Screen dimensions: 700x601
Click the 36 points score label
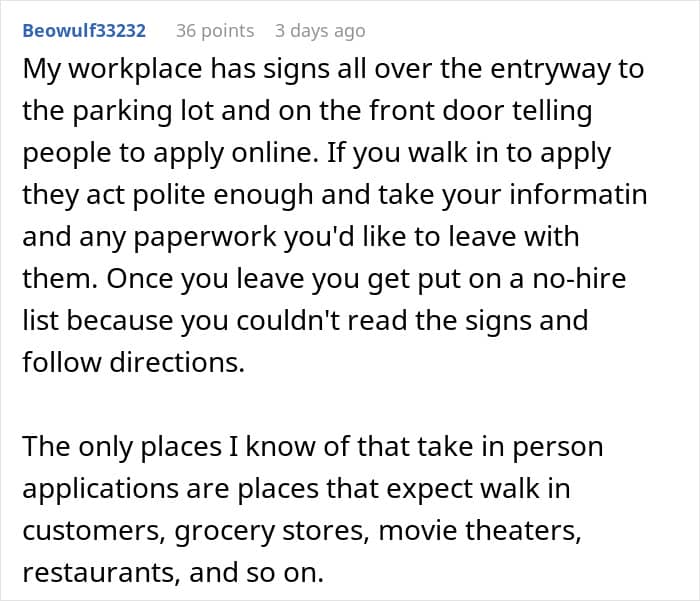pos(215,31)
